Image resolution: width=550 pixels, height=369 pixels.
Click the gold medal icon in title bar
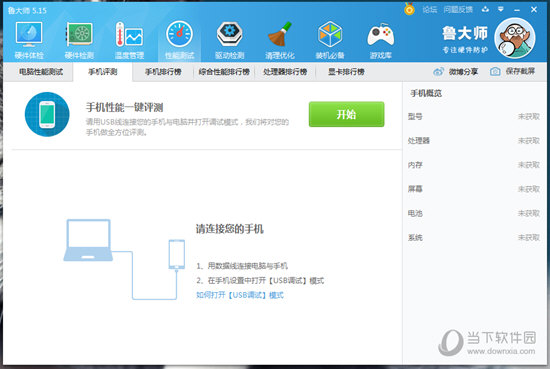(x=409, y=9)
